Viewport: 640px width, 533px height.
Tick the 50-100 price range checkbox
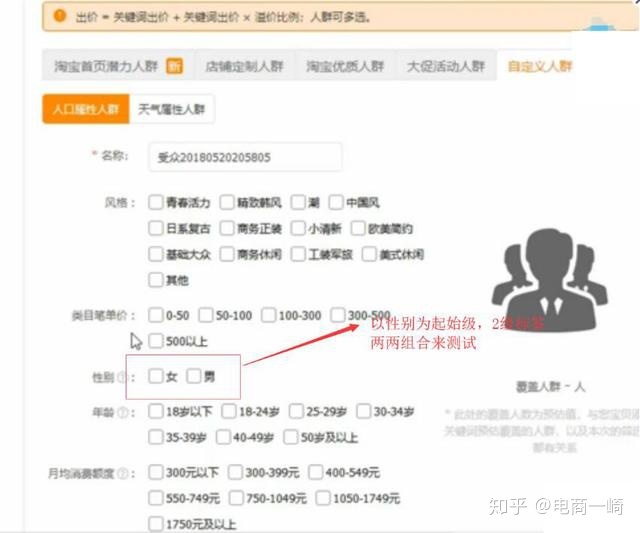[206, 315]
